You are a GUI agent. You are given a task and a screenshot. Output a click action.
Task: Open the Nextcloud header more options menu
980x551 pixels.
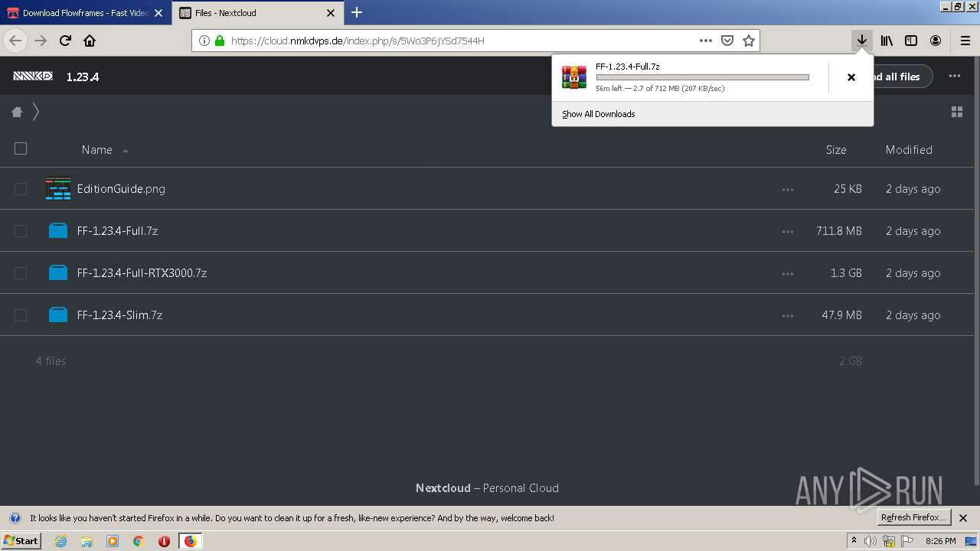pyautogui.click(x=954, y=76)
